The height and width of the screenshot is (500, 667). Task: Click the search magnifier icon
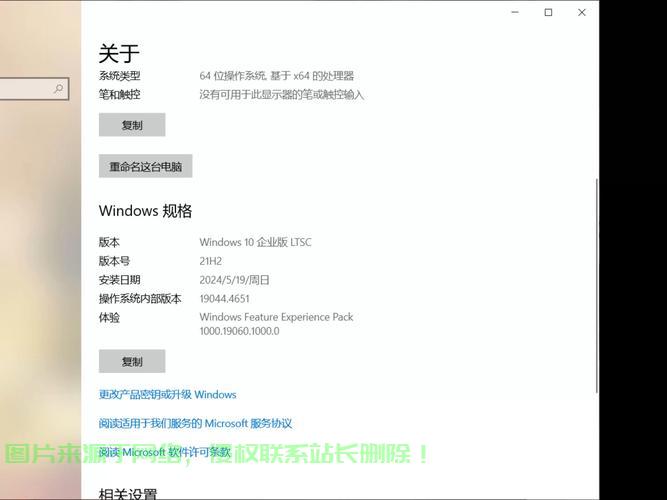click(58, 89)
